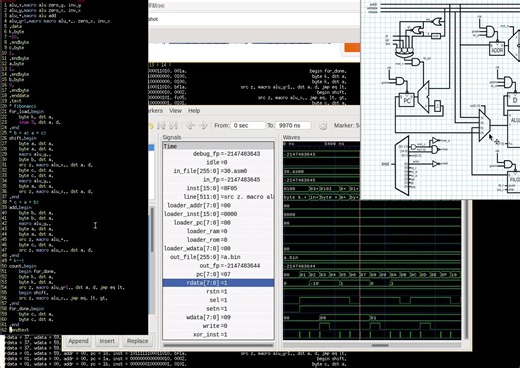
Task: Click the Insert button
Action: tap(107, 341)
